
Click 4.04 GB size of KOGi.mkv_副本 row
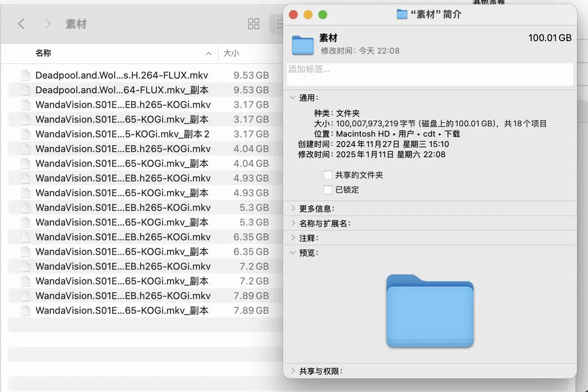(x=251, y=164)
